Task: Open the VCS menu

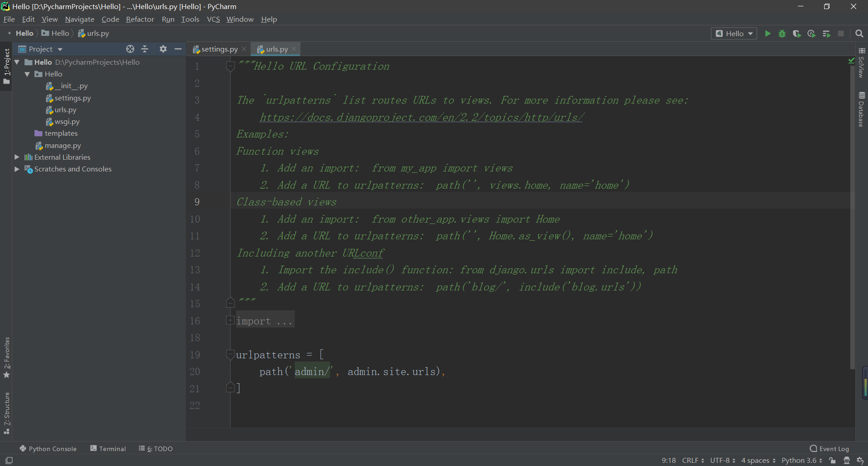Action: tap(213, 19)
